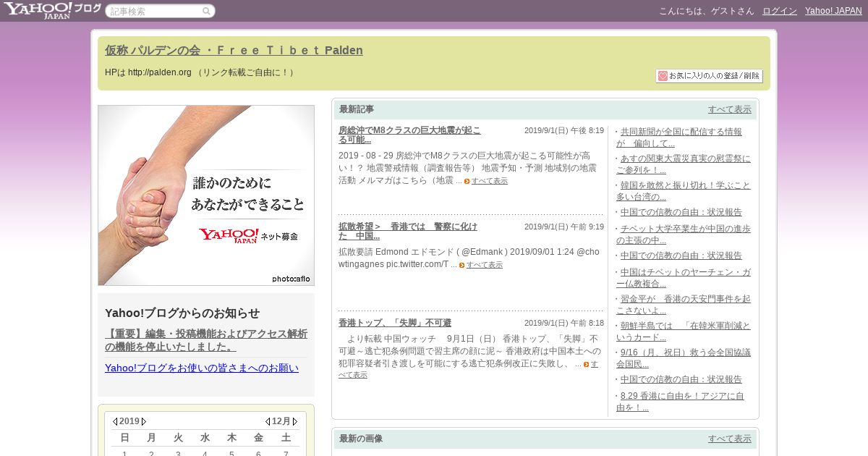
Task: Open あすの関東大震災真実の慰霊祭 link
Action: 685,164
